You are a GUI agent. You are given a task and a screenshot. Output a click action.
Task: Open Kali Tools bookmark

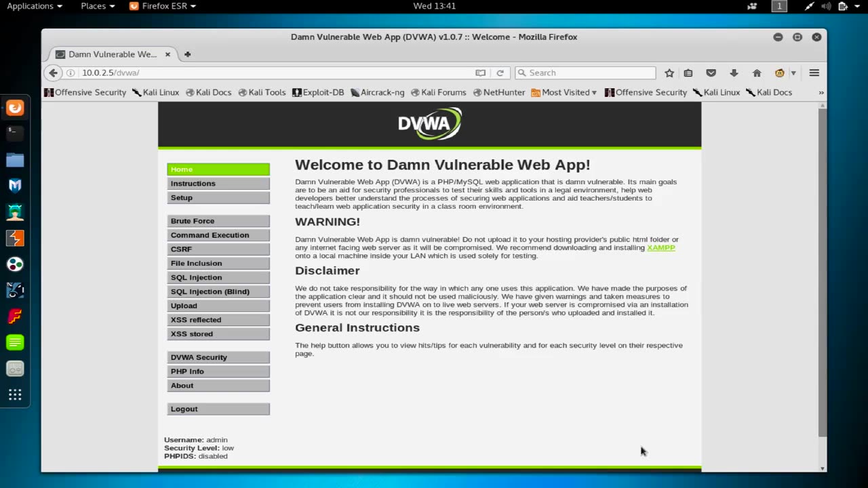click(x=262, y=92)
